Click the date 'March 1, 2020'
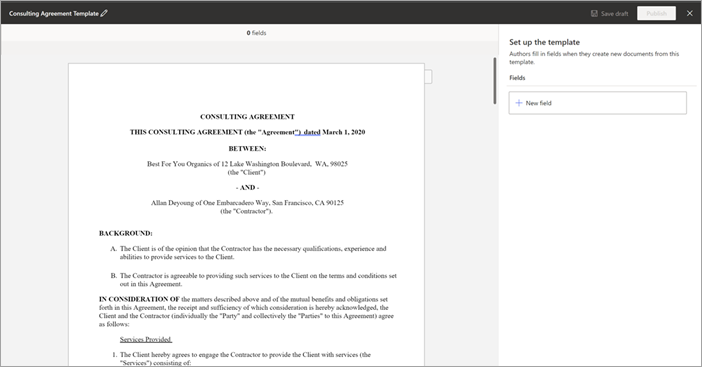This screenshot has height=367, width=702. (343, 132)
